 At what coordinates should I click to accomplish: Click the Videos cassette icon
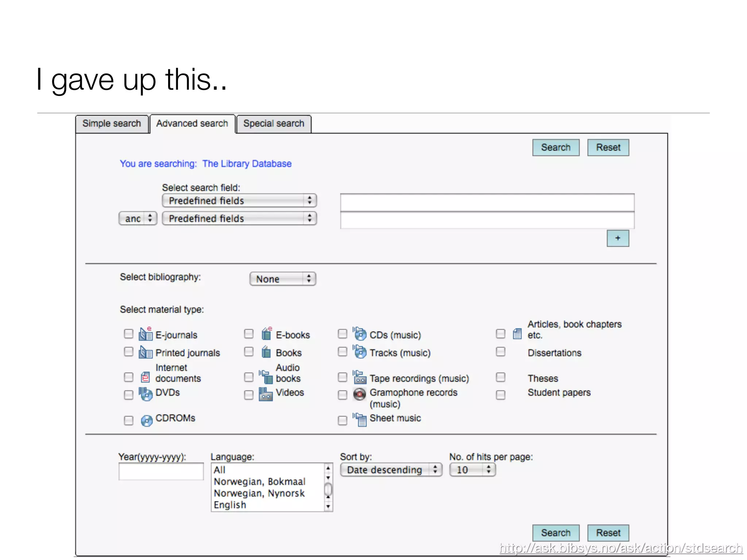(x=266, y=394)
